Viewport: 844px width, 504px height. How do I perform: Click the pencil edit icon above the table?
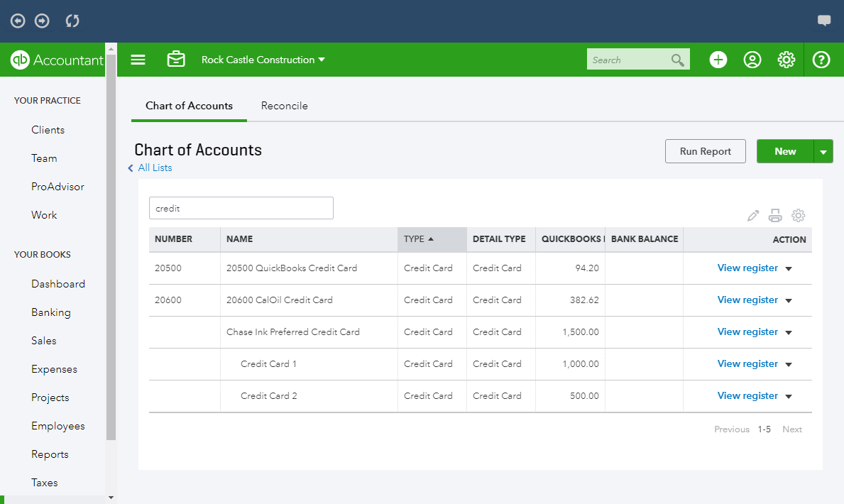coord(752,215)
